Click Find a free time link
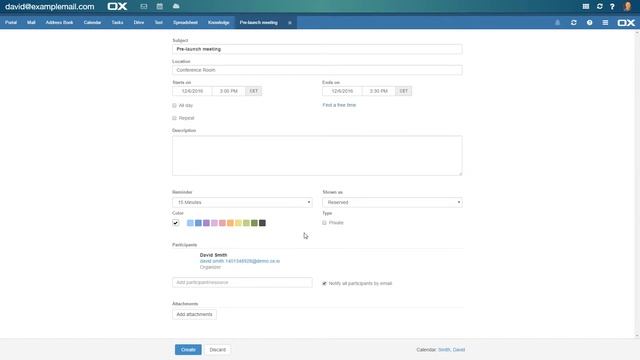This screenshot has height=360, width=640. point(339,105)
